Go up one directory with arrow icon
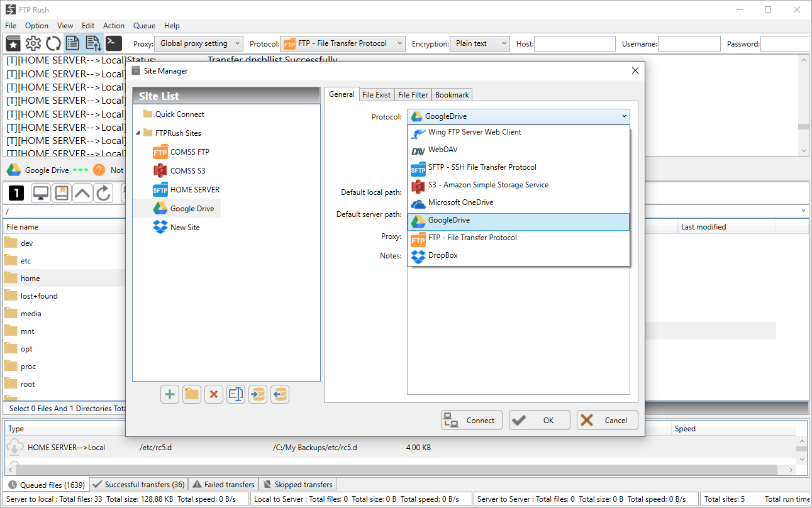Image resolution: width=812 pixels, height=508 pixels. (x=82, y=193)
